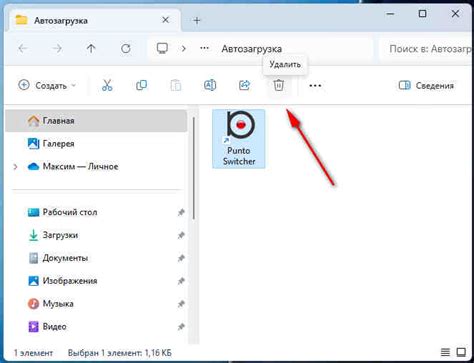Expand the Максим — Личное node

coord(15,166)
